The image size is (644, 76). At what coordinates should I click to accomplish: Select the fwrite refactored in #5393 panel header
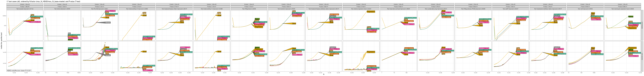coord(62,9)
